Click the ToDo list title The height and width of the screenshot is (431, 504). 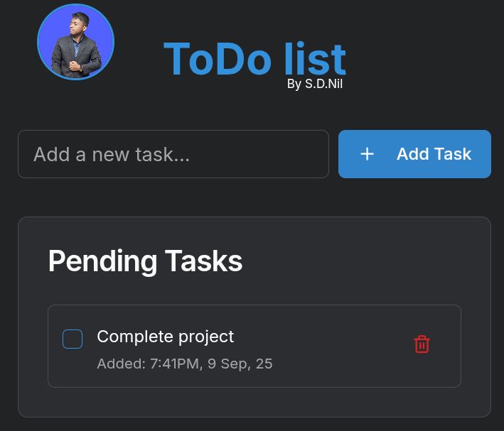click(254, 59)
